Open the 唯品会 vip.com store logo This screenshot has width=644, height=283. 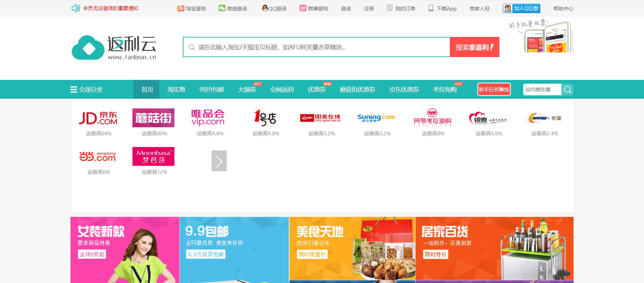click(x=208, y=118)
